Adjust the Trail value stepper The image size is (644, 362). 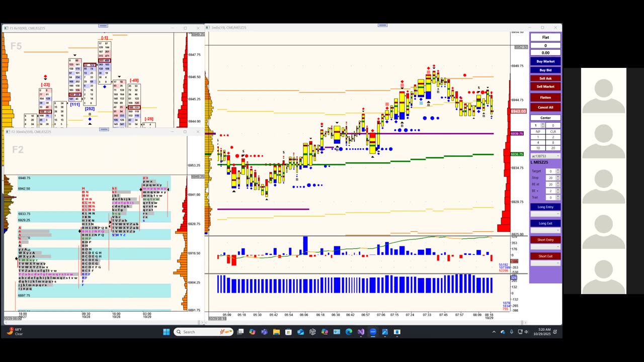(x=558, y=197)
